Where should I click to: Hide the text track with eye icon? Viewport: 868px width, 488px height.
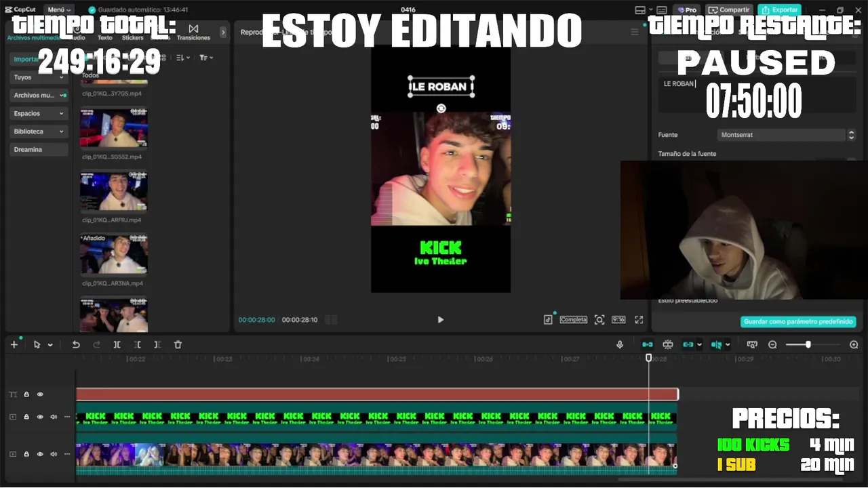coord(40,394)
